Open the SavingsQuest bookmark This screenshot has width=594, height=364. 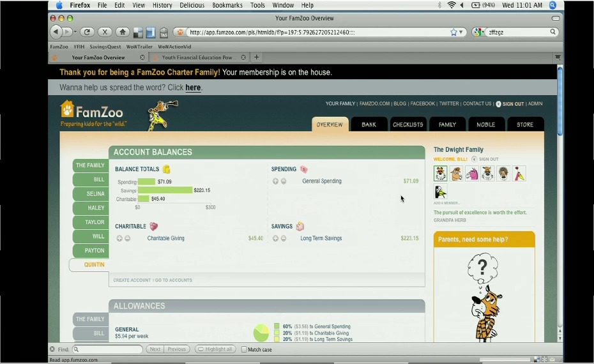105,47
